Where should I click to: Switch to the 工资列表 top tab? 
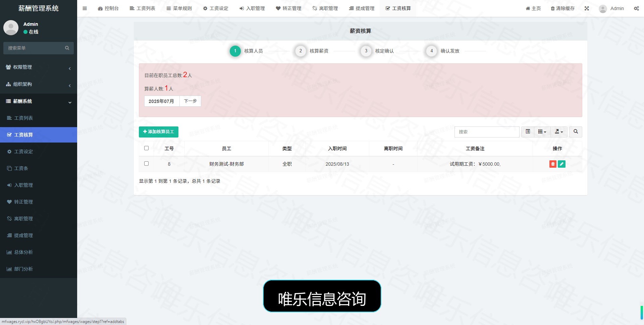pyautogui.click(x=142, y=8)
